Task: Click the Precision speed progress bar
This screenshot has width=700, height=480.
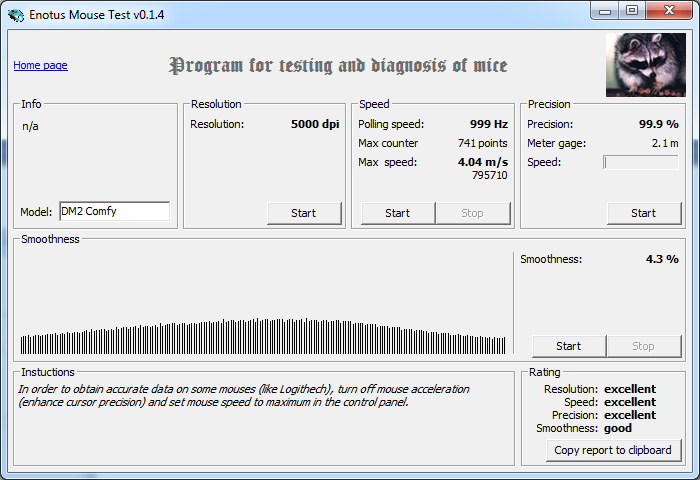Action: coord(641,163)
